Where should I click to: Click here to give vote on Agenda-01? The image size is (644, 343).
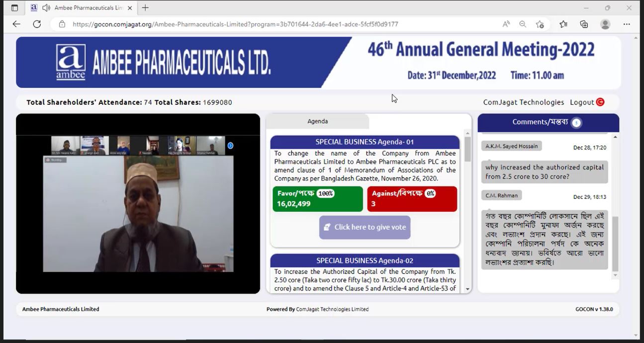(x=365, y=227)
